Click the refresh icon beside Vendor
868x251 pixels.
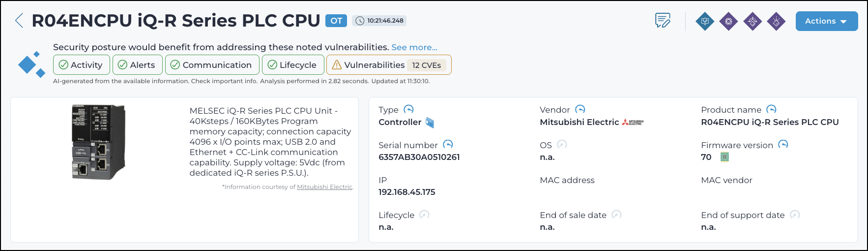click(x=580, y=109)
